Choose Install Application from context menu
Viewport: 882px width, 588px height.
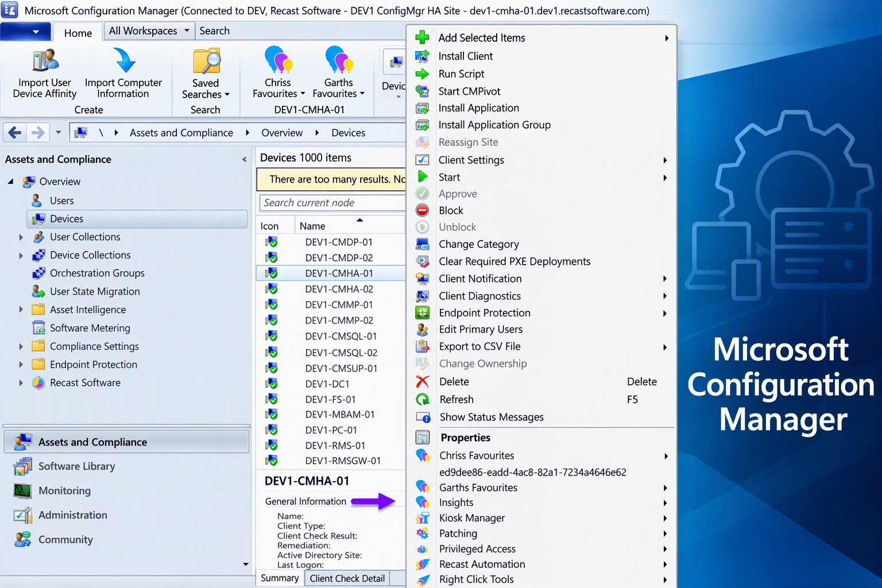pyautogui.click(x=478, y=108)
